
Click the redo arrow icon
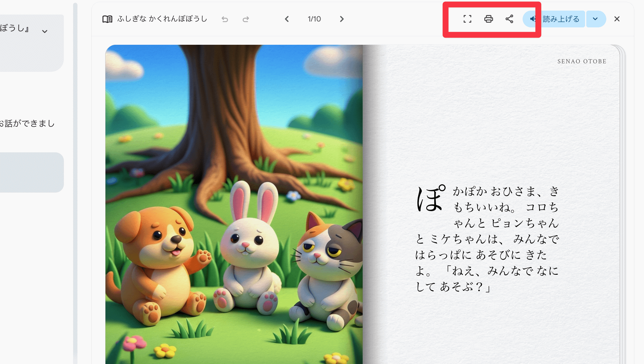point(246,19)
